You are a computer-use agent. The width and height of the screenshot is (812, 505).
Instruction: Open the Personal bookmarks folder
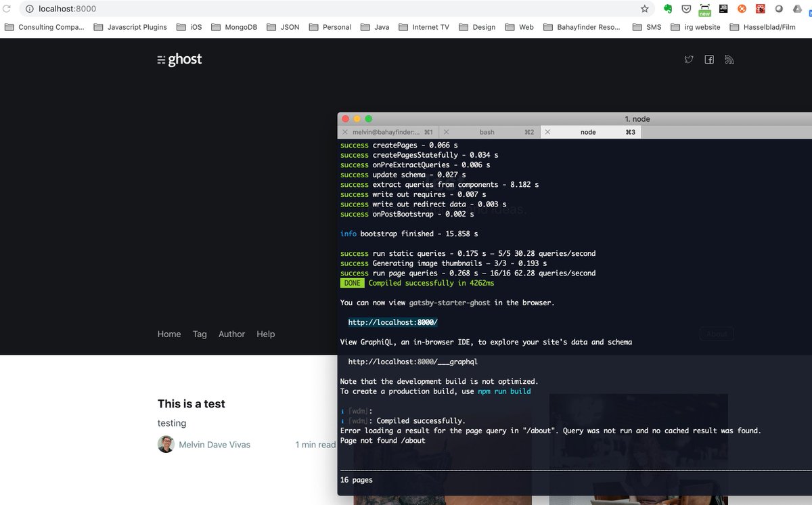330,27
